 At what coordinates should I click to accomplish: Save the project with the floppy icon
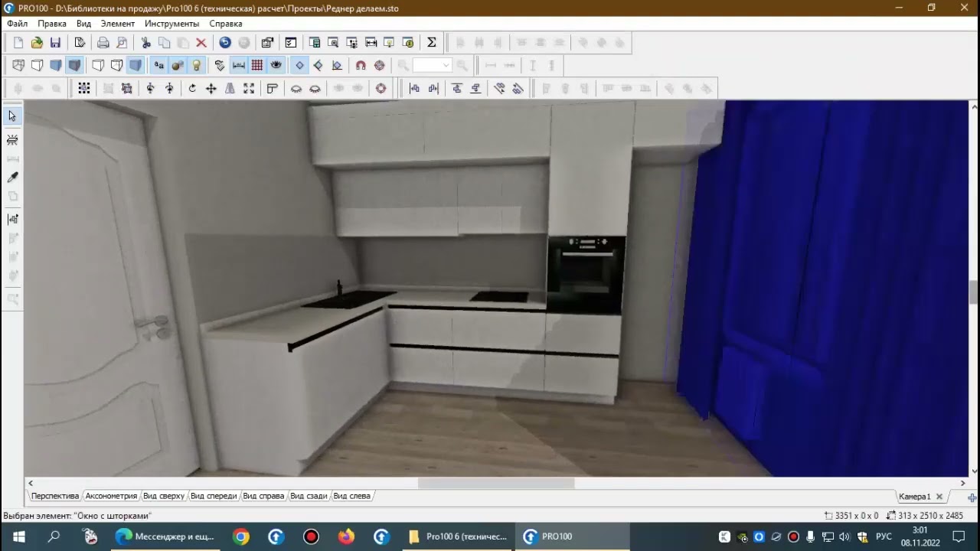[x=55, y=43]
